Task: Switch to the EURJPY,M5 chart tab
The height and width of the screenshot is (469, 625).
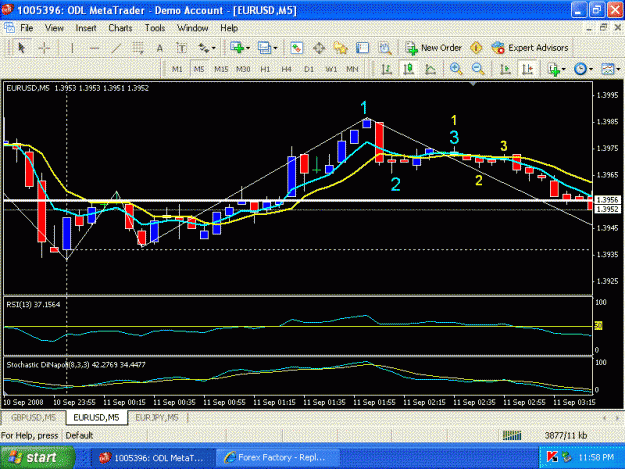Action: pyautogui.click(x=157, y=418)
